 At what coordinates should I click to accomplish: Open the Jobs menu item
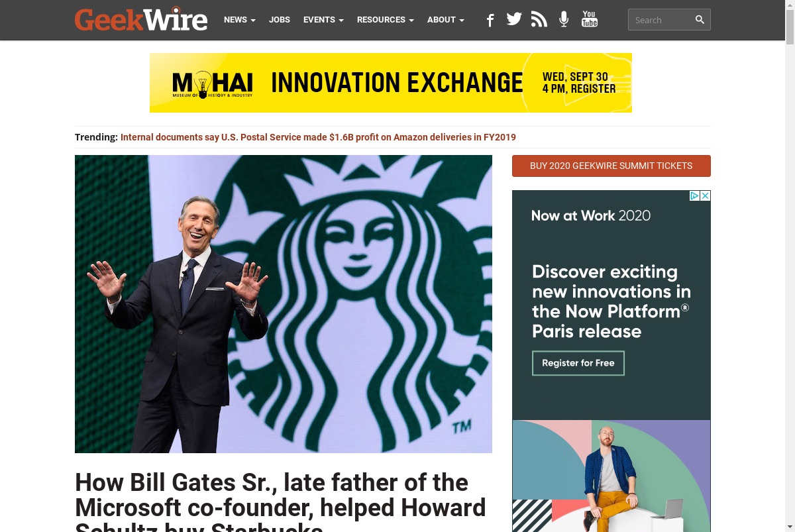280,20
